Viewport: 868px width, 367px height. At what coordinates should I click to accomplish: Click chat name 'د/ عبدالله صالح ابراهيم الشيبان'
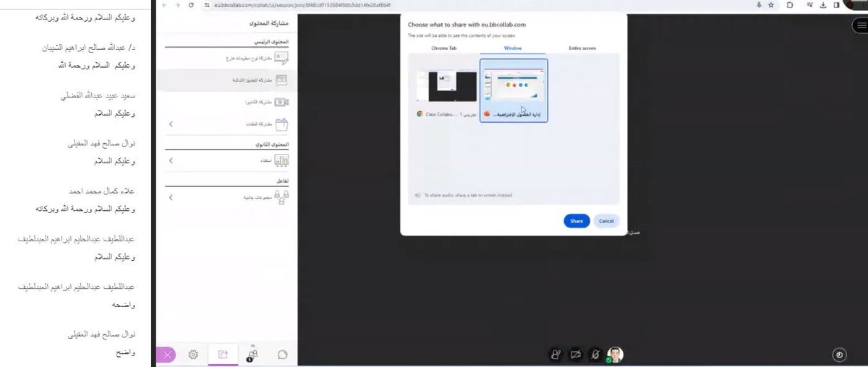(88, 48)
